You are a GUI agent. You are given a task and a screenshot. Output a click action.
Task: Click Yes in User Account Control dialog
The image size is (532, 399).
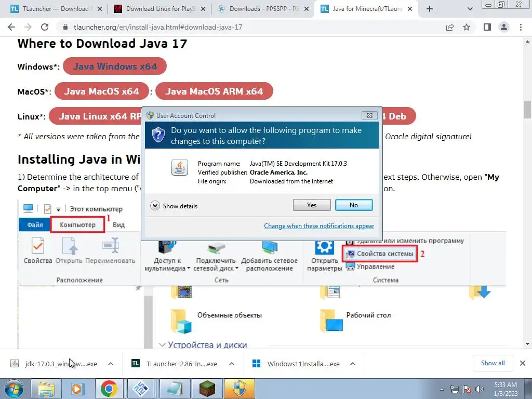pos(312,205)
